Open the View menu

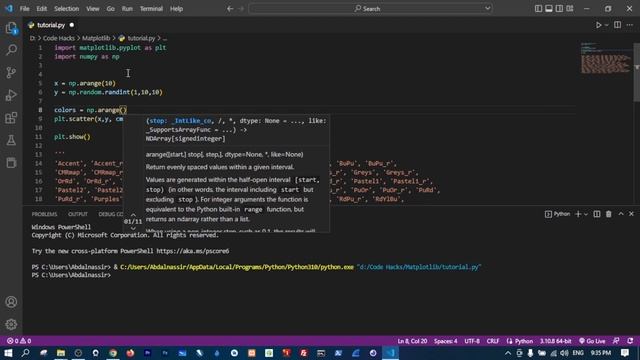(93, 9)
